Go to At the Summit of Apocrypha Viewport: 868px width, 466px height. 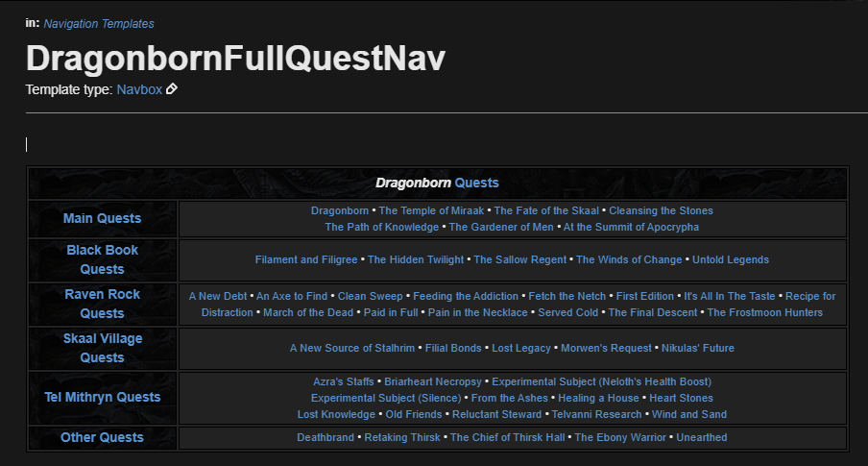click(x=631, y=227)
